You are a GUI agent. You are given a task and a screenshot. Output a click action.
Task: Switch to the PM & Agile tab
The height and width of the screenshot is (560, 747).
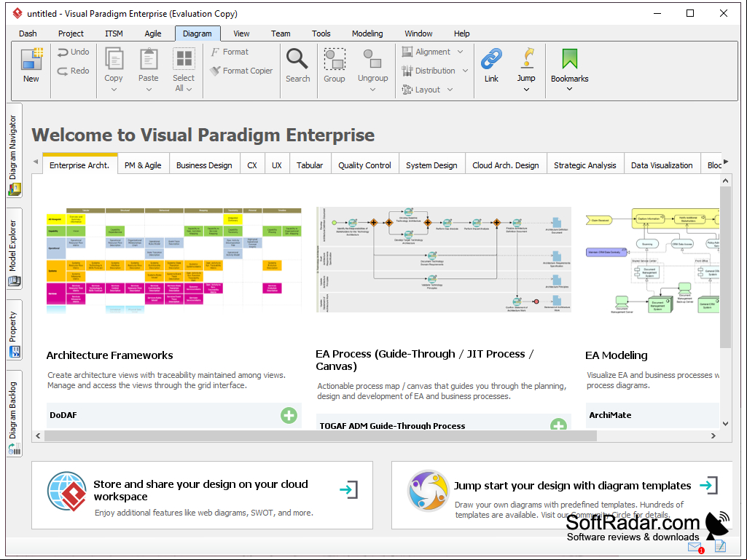tap(143, 165)
